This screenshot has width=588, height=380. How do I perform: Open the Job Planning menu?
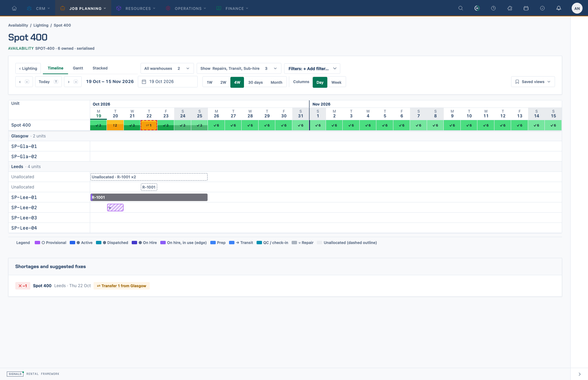click(83, 8)
